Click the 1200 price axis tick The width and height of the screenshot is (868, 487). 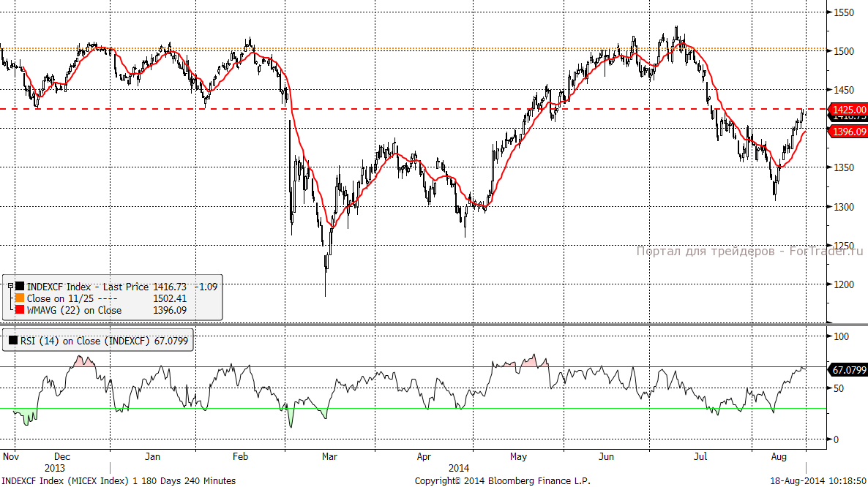click(844, 284)
